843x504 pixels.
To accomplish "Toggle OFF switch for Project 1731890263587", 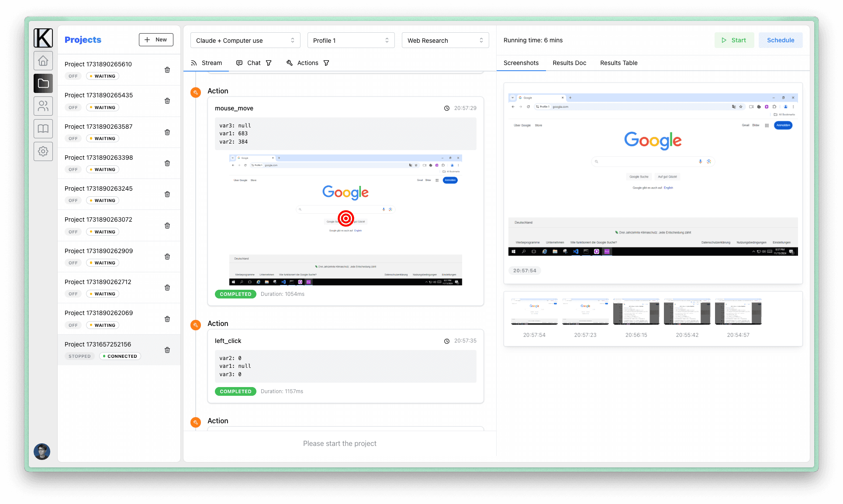I will point(73,138).
